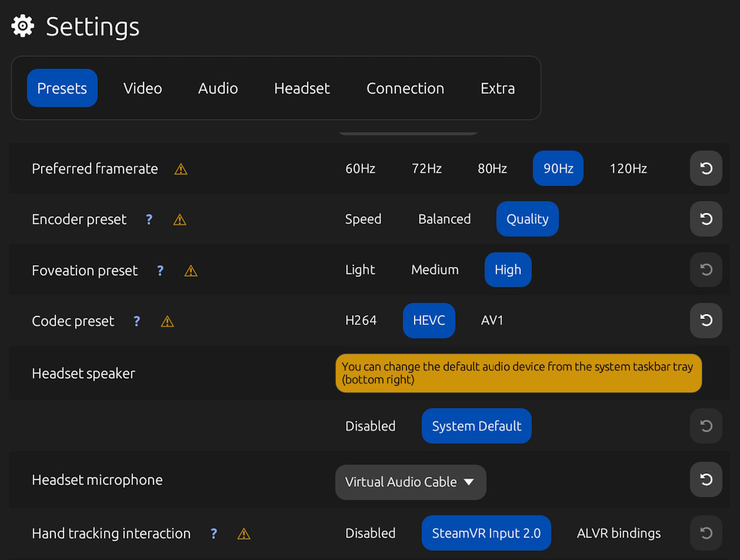
Task: Set Foveation preset to Light
Action: coord(360,270)
